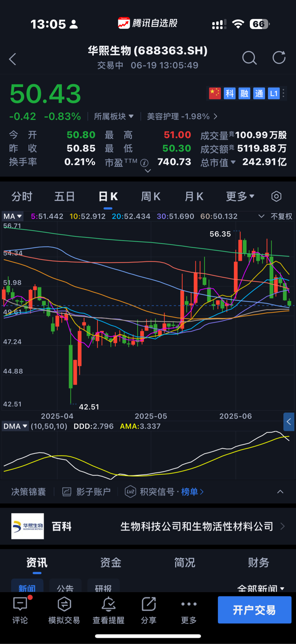The image size is (296, 644).
Task: Switch to 简况 tab
Action: 185,563
